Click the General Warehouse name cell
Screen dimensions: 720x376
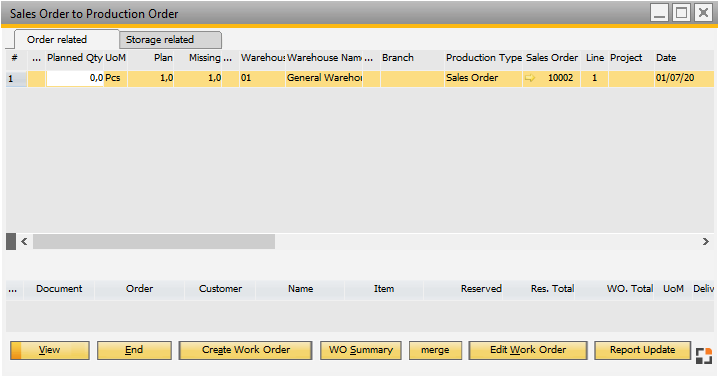click(324, 78)
